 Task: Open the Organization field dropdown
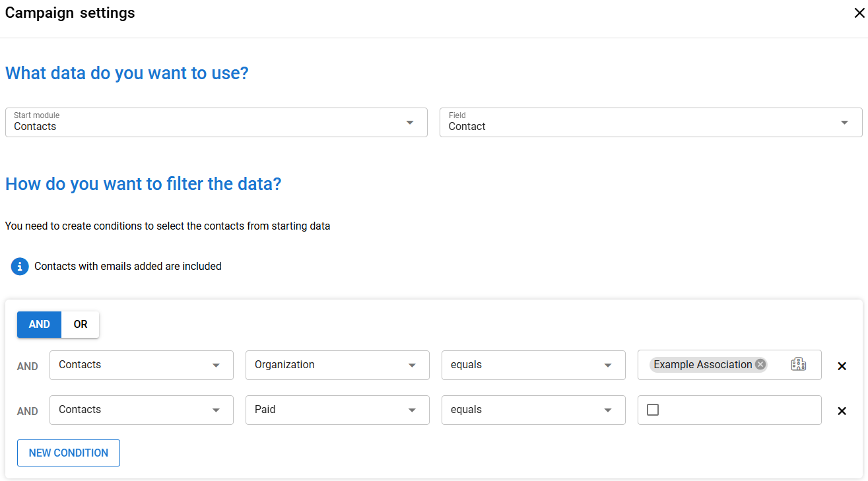337,365
